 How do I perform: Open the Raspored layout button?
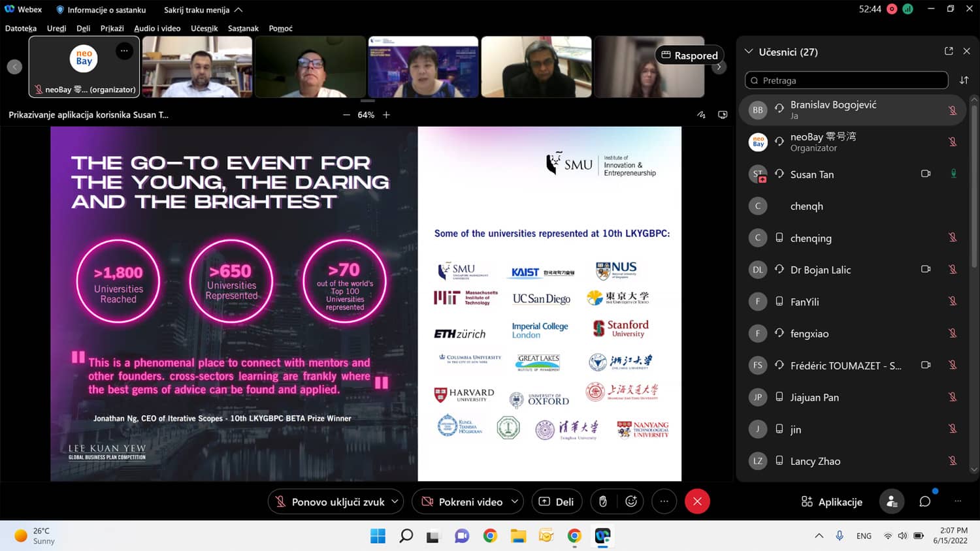tap(689, 55)
